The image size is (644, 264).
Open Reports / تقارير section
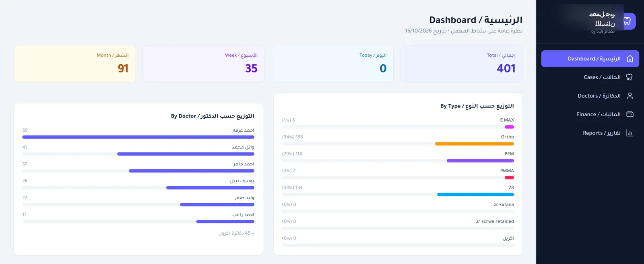tap(590, 133)
